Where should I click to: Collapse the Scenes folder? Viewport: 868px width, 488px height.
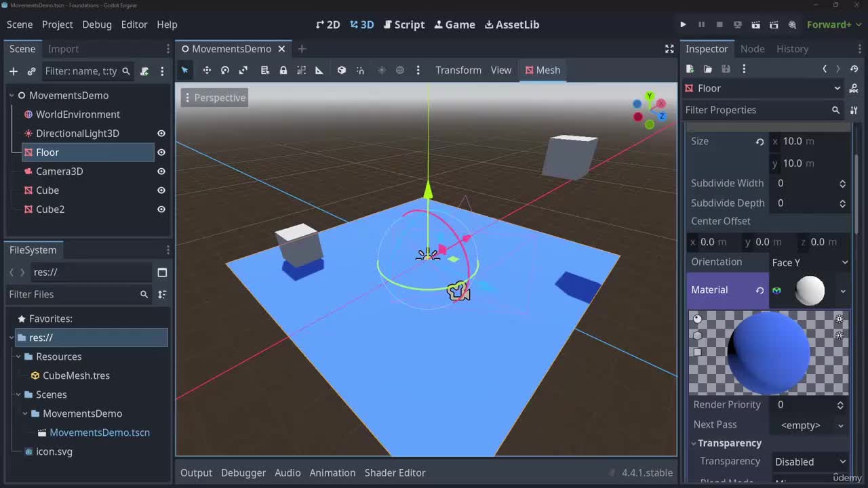[x=18, y=394]
